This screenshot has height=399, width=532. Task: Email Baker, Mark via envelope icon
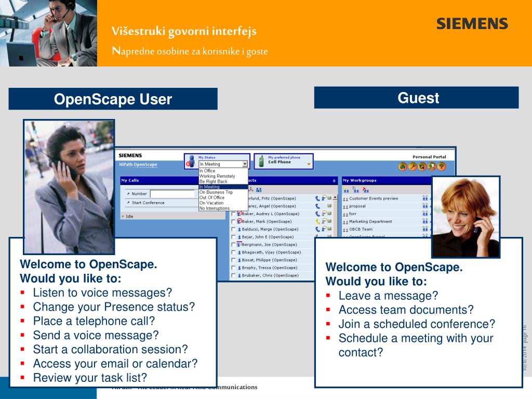329,221
